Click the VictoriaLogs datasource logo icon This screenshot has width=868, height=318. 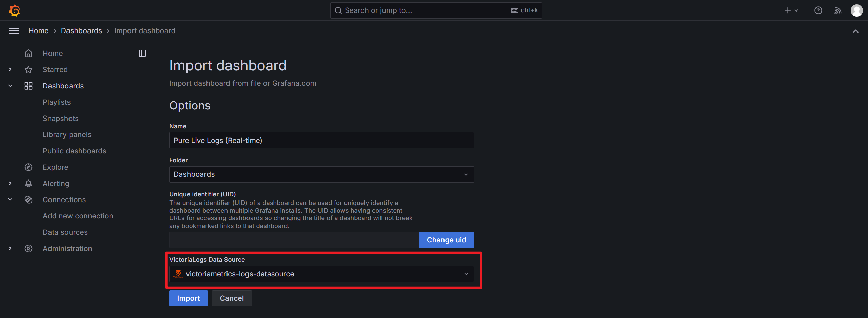[x=178, y=274]
